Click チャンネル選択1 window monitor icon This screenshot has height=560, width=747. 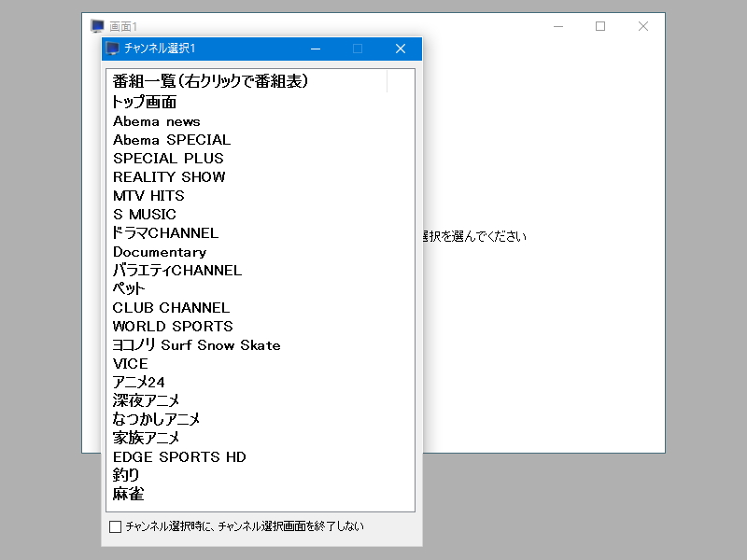[x=112, y=49]
